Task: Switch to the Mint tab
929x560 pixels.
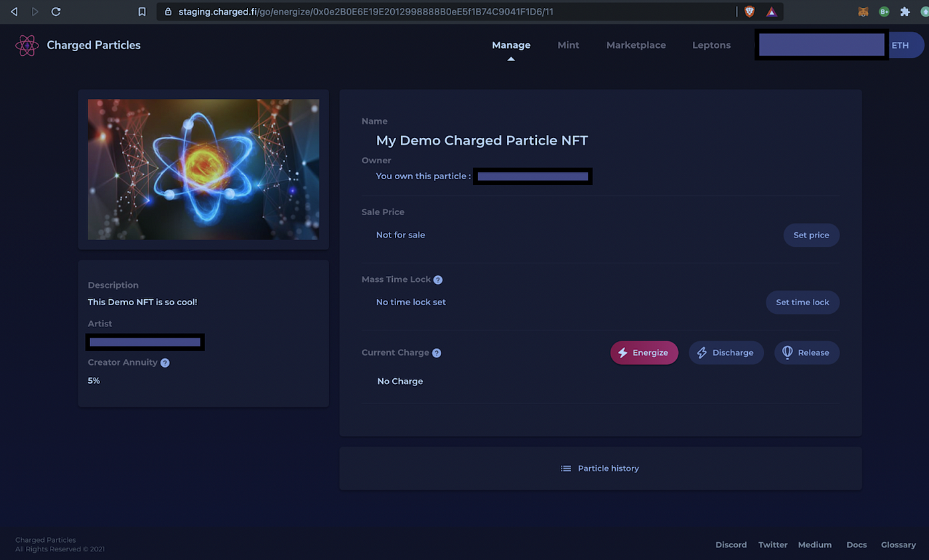Action: pyautogui.click(x=568, y=45)
